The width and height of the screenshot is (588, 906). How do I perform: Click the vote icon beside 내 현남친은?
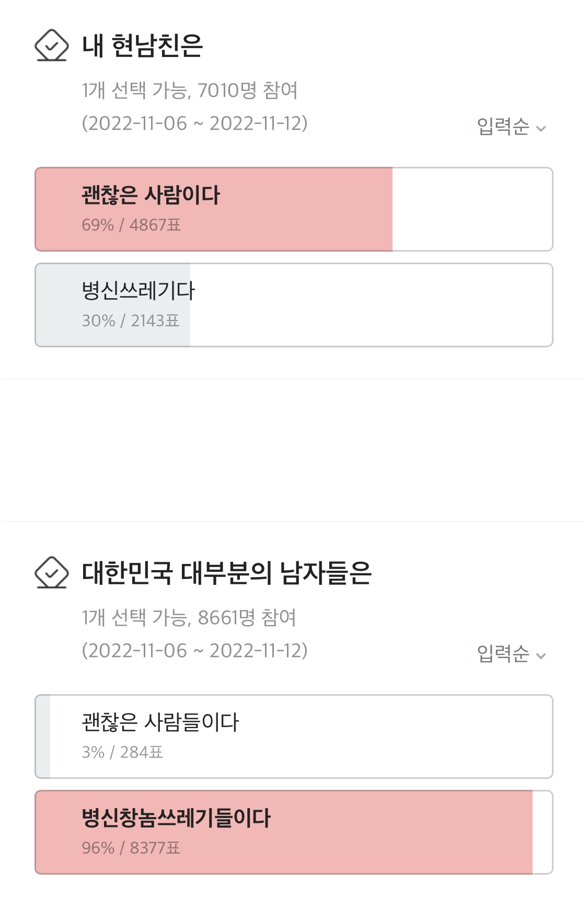[51, 46]
